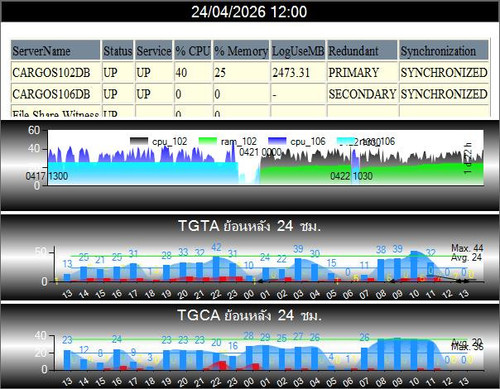The height and width of the screenshot is (389, 500).
Task: Click the TGTA value label 15
Action: (x=331, y=263)
